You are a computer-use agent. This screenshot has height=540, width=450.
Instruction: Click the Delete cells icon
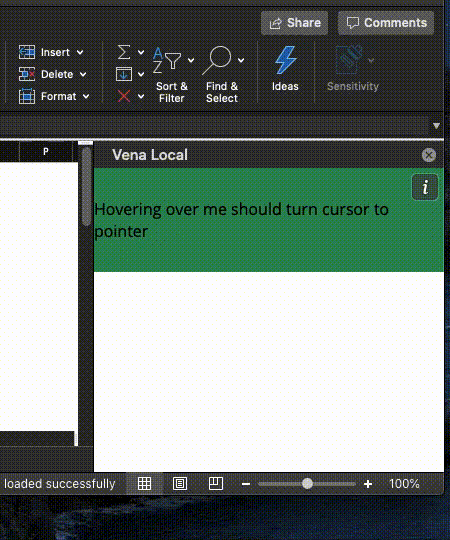click(x=27, y=74)
